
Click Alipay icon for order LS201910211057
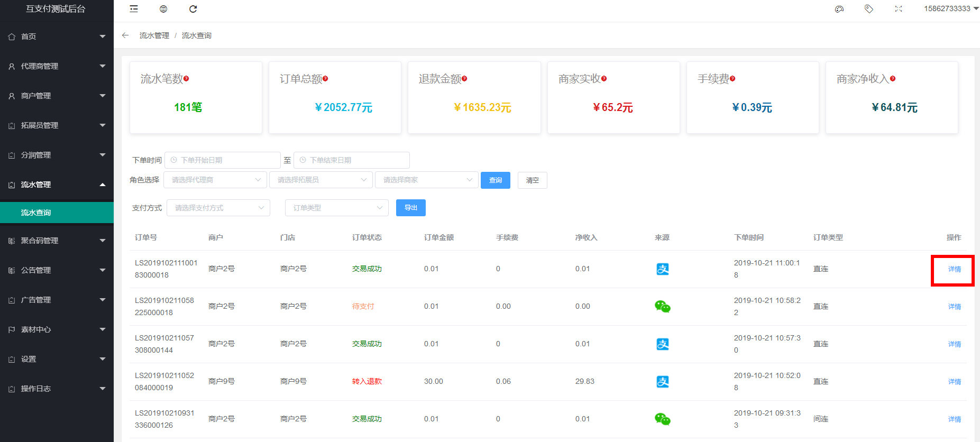[x=663, y=344]
